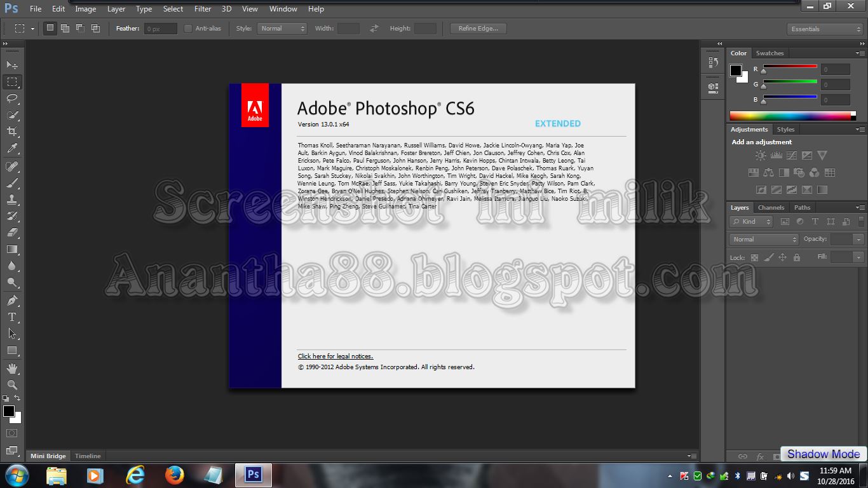Click the foreground color swatch in Color panel
This screenshot has width=868, height=488.
tap(736, 71)
